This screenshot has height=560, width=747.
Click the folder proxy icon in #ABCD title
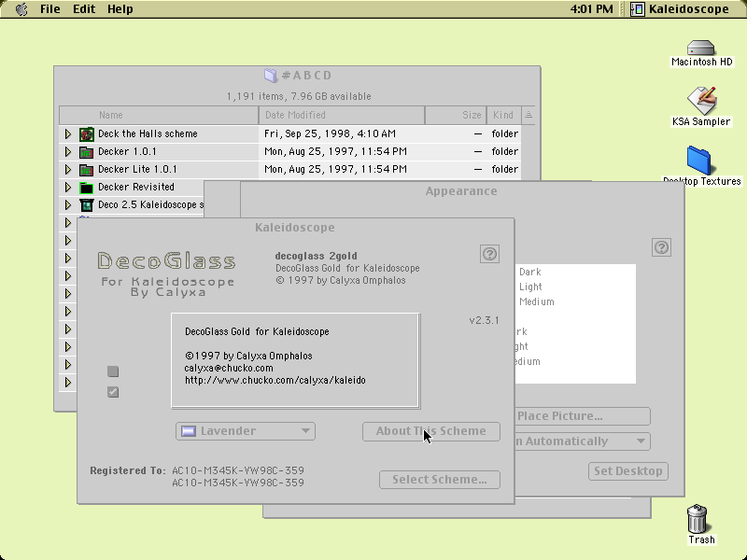pyautogui.click(x=271, y=76)
